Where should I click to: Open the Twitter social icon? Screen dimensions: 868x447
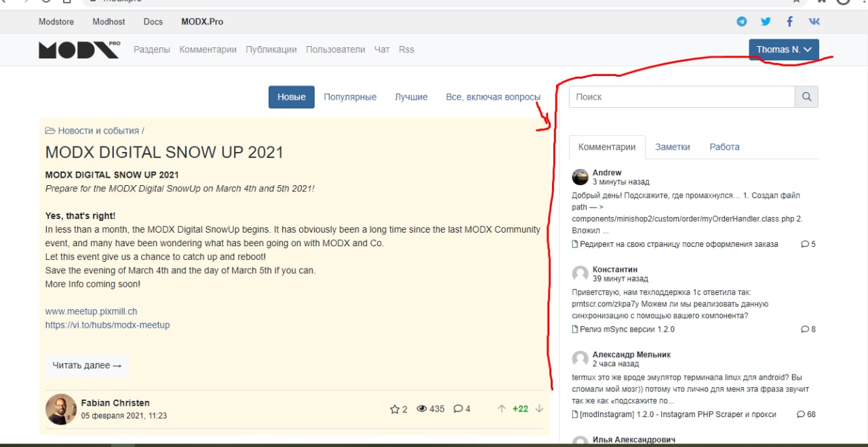pyautogui.click(x=766, y=22)
